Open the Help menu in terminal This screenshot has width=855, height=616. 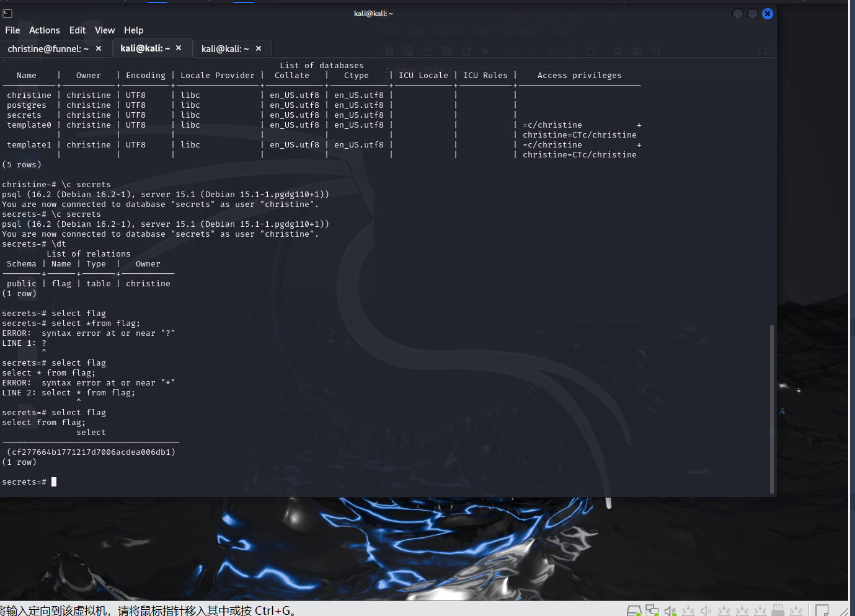click(x=133, y=30)
